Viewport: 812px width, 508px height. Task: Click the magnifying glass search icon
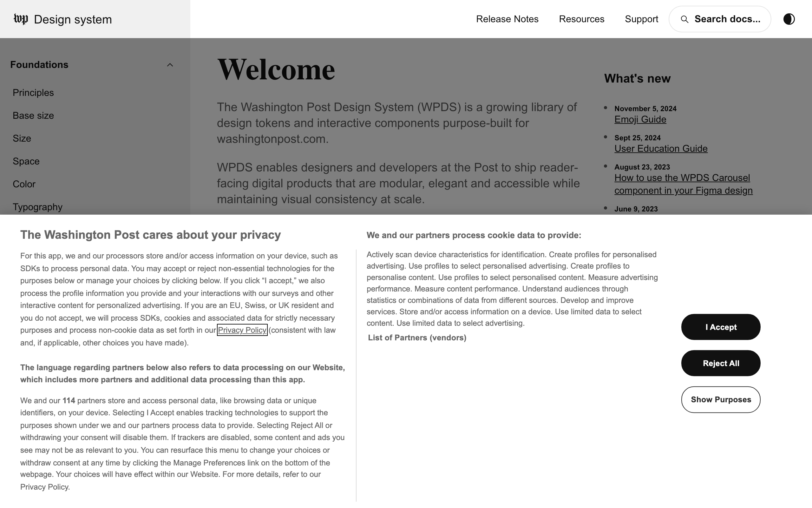(684, 19)
